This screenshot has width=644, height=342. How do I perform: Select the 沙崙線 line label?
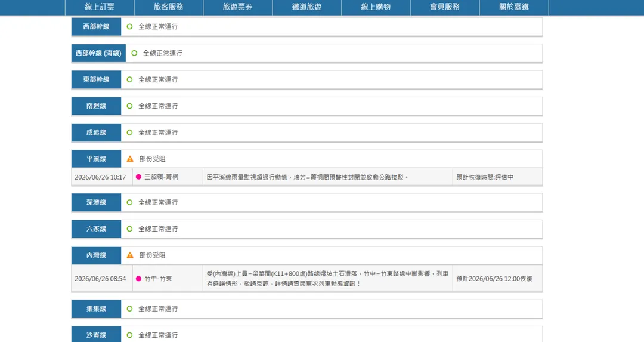[x=96, y=335]
